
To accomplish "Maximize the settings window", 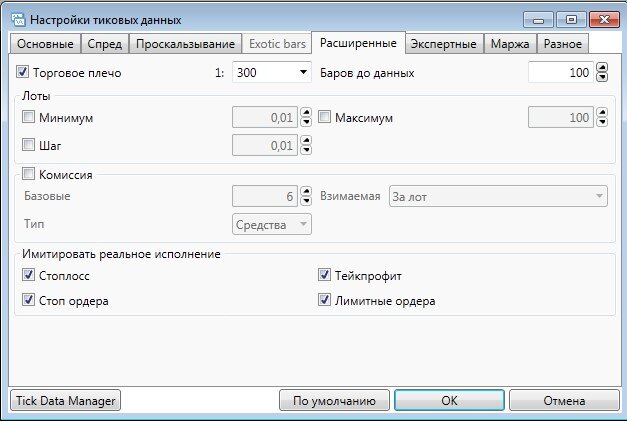I will [571, 20].
